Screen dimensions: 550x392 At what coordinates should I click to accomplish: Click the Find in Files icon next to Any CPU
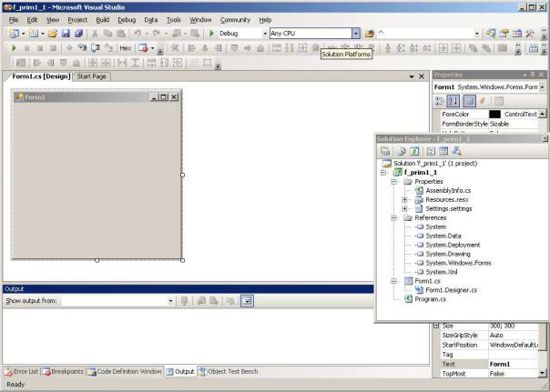(x=369, y=34)
